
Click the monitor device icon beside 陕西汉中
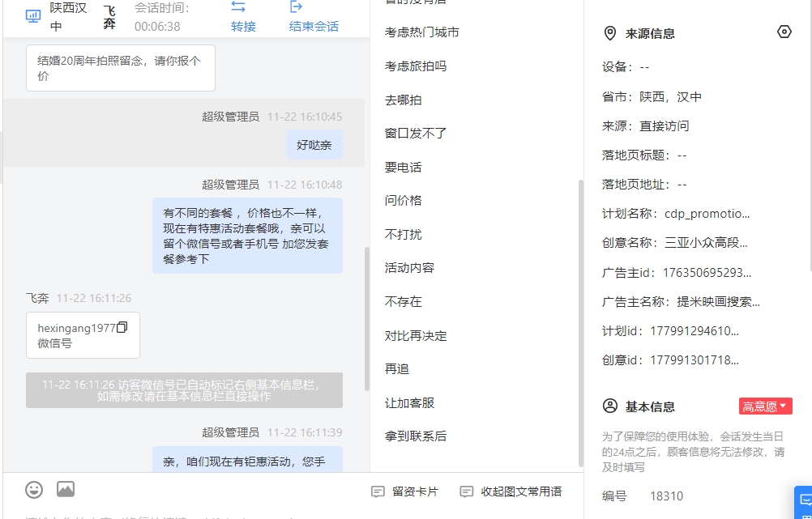(33, 16)
